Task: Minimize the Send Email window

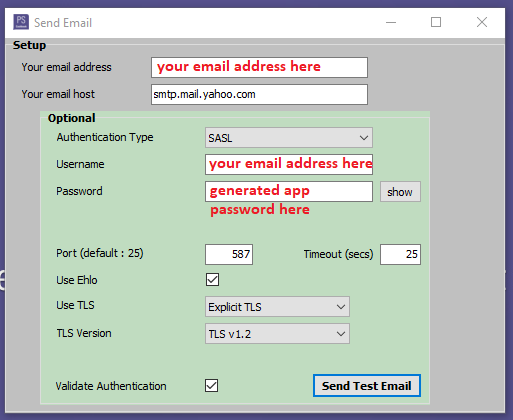Action: [391, 22]
